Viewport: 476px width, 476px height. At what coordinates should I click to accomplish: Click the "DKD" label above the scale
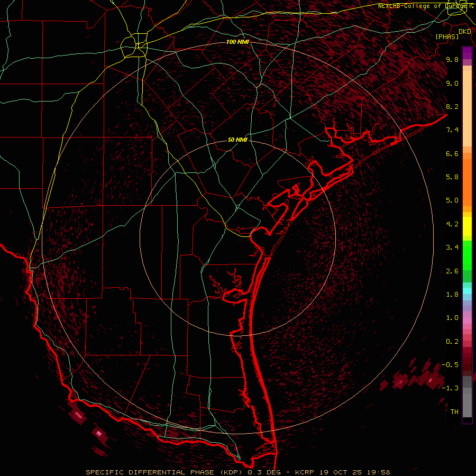[x=465, y=31]
